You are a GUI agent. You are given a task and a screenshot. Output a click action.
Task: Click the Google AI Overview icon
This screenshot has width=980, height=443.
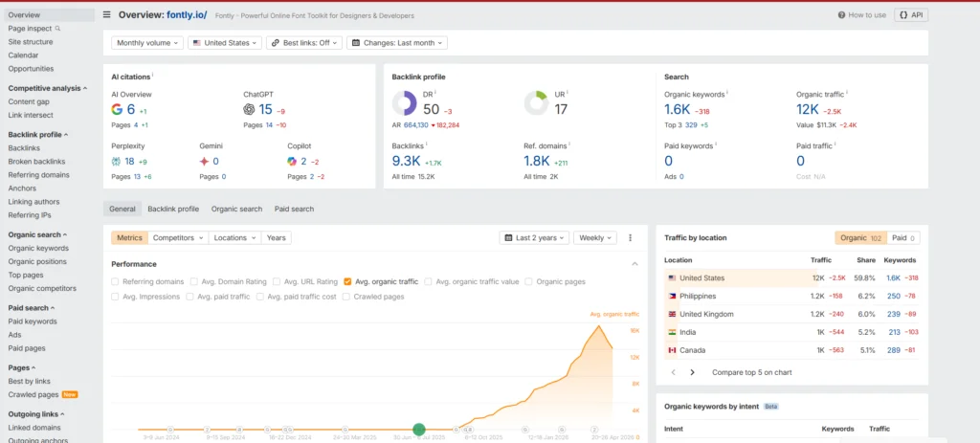[x=117, y=109]
